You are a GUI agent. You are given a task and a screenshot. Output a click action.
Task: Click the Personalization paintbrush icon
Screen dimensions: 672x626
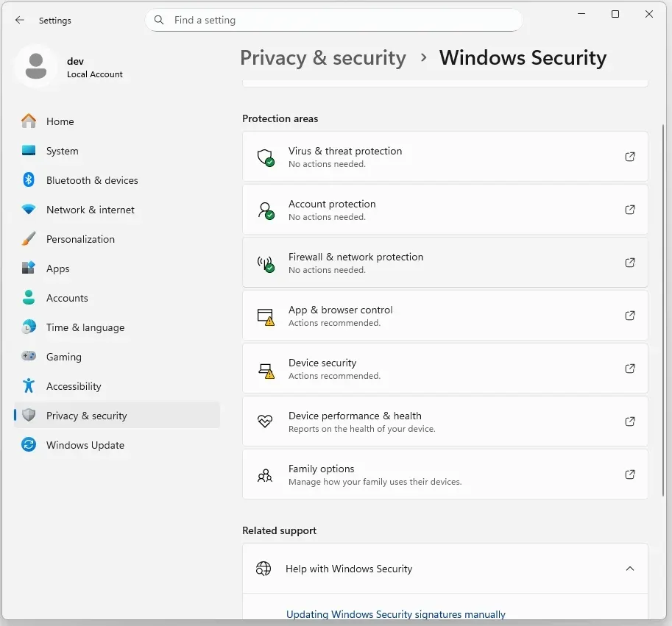pos(29,238)
